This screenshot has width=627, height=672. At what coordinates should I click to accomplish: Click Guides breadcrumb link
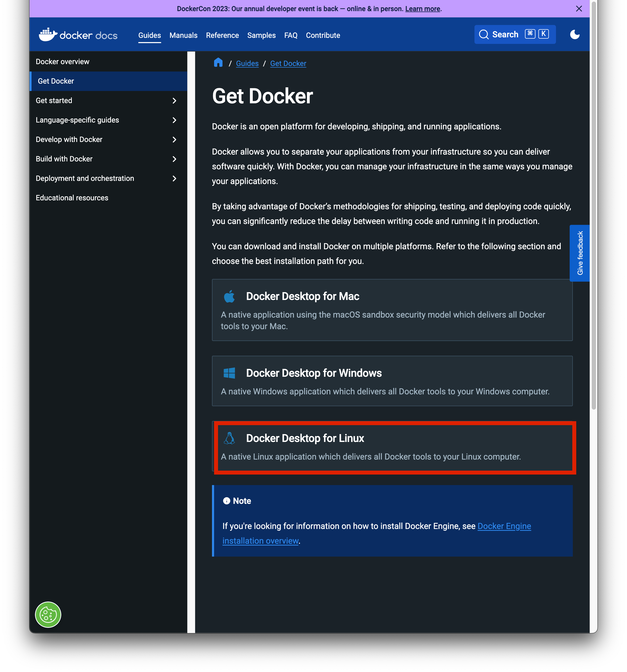tap(247, 63)
